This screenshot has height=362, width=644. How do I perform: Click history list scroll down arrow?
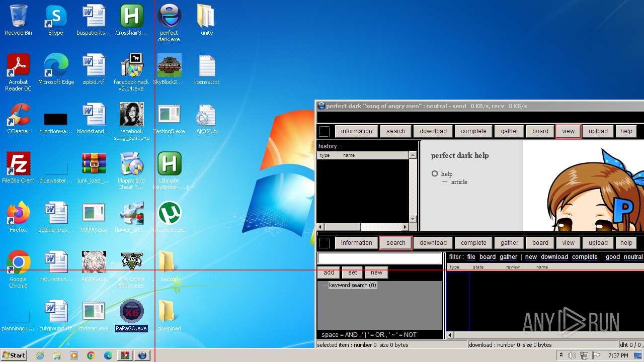(413, 219)
